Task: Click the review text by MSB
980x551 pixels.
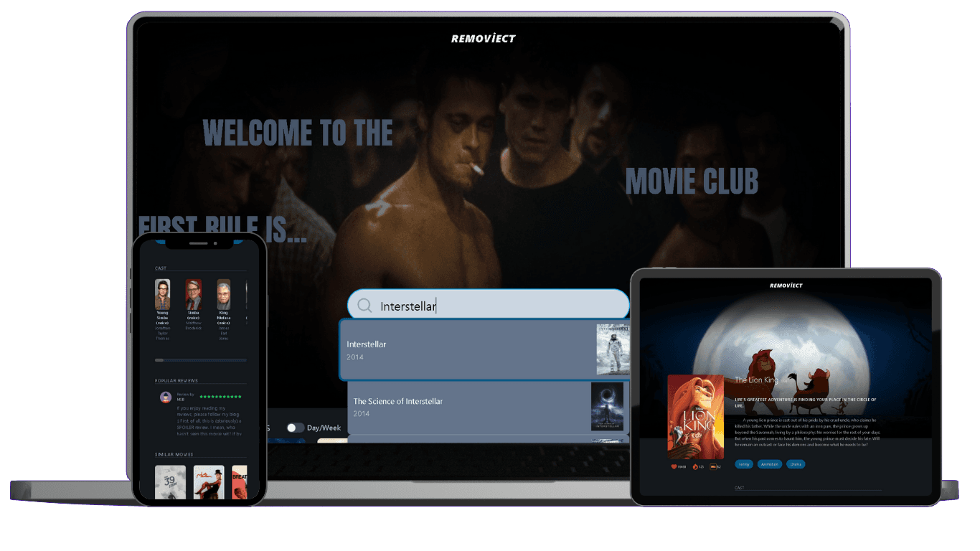Action: 209,420
